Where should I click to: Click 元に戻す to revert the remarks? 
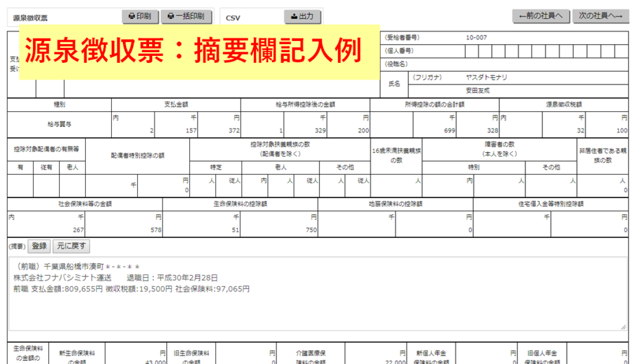pyautogui.click(x=71, y=246)
